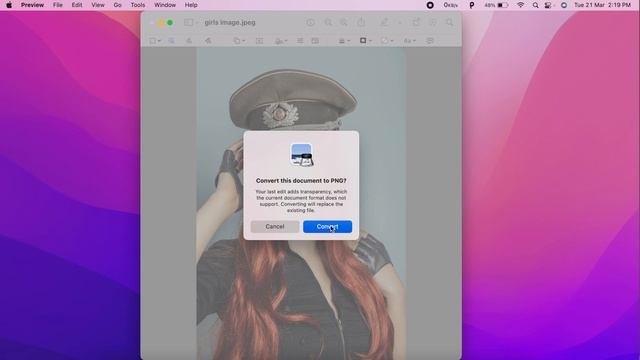The image size is (640, 360).
Task: Click the Image Description annotate icon
Action: 430,41
